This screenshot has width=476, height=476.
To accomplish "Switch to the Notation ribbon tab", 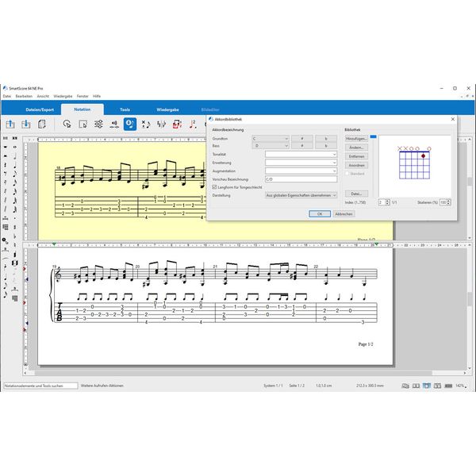I will (x=83, y=109).
